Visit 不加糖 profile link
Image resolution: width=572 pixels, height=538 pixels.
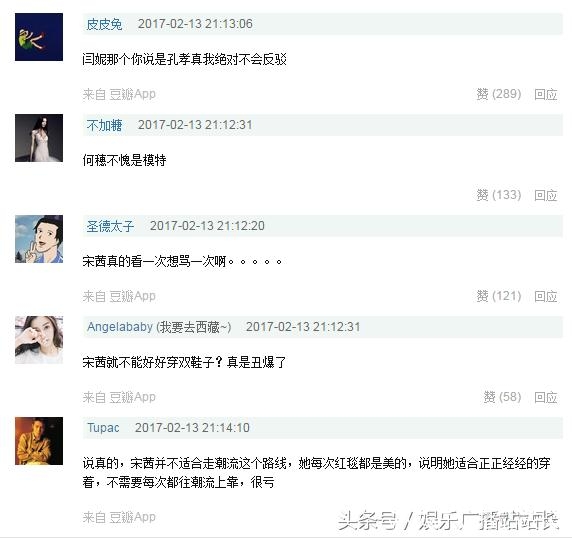(104, 125)
